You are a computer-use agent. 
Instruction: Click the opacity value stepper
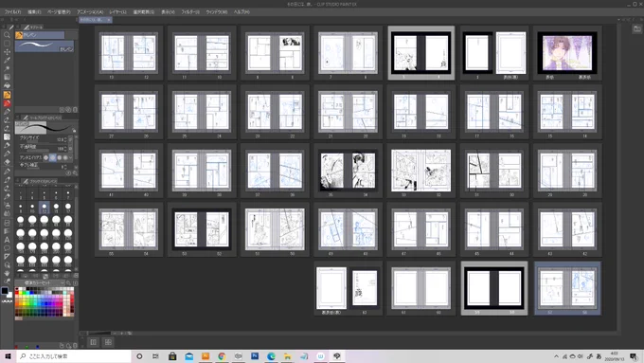pyautogui.click(x=65, y=149)
